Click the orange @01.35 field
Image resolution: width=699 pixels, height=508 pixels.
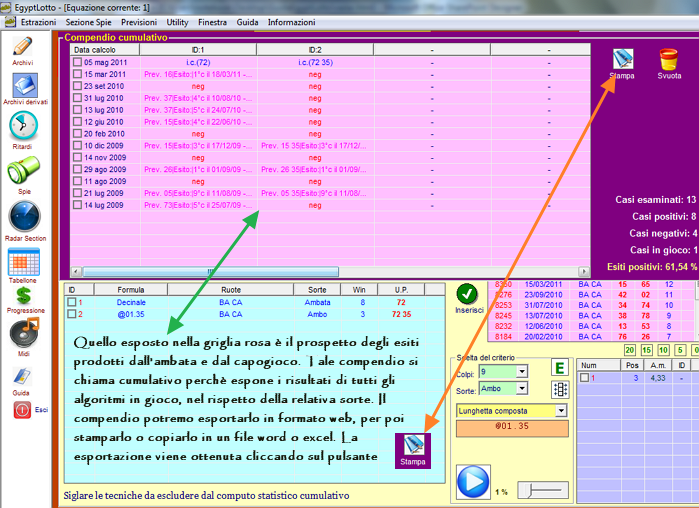pyautogui.click(x=512, y=428)
